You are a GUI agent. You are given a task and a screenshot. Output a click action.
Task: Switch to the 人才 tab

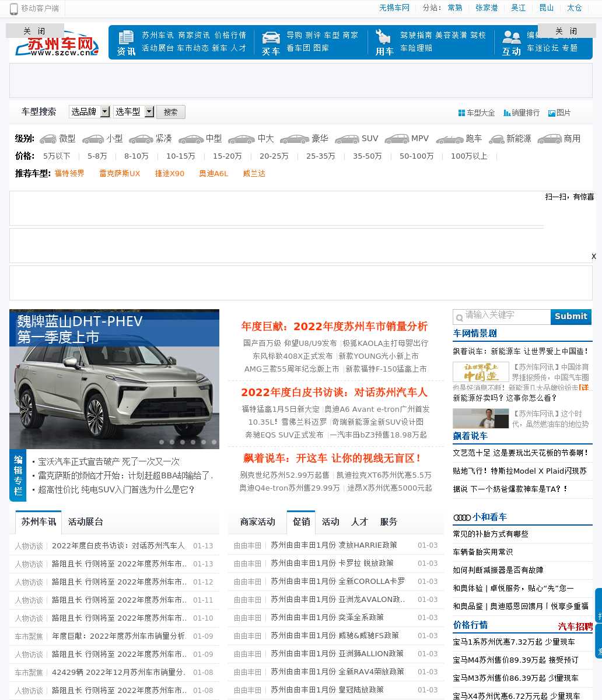(359, 522)
